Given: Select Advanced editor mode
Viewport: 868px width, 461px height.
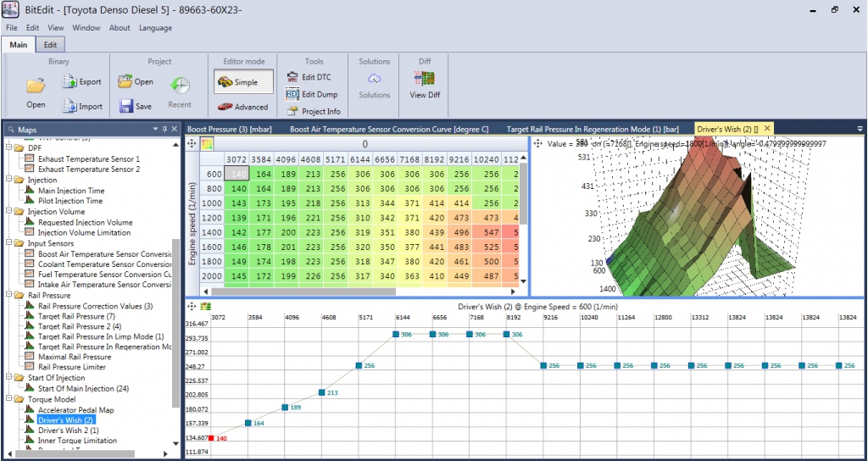Looking at the screenshot, I should [x=242, y=107].
